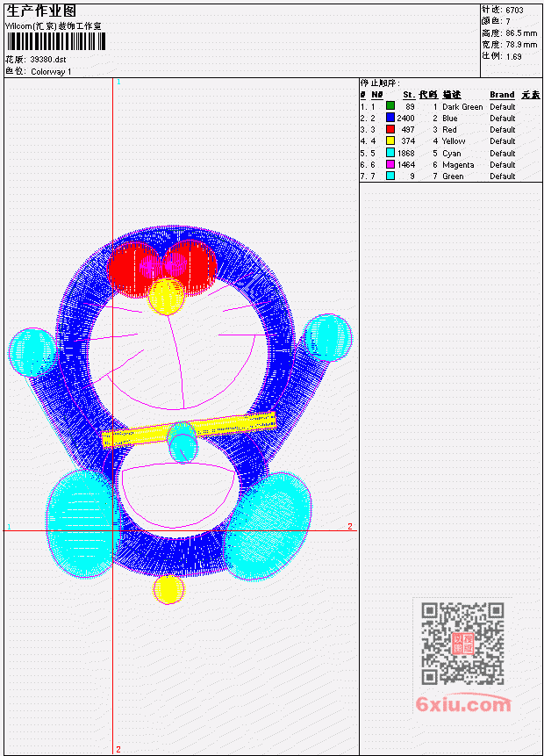Image resolution: width=544 pixels, height=756 pixels.
Task: Click stitch count '1464' for Magenta
Action: (x=405, y=164)
